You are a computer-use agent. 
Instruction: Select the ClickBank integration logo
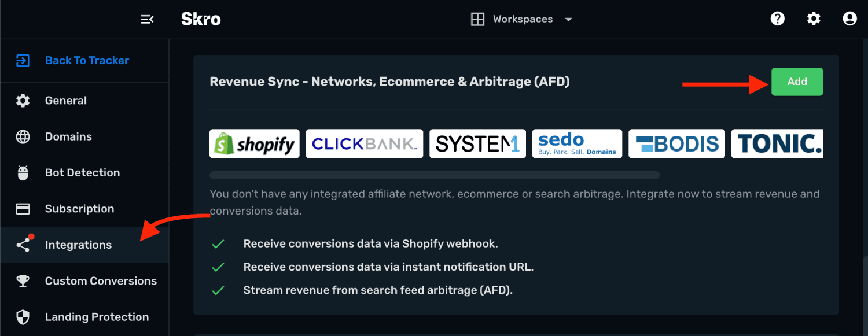365,143
